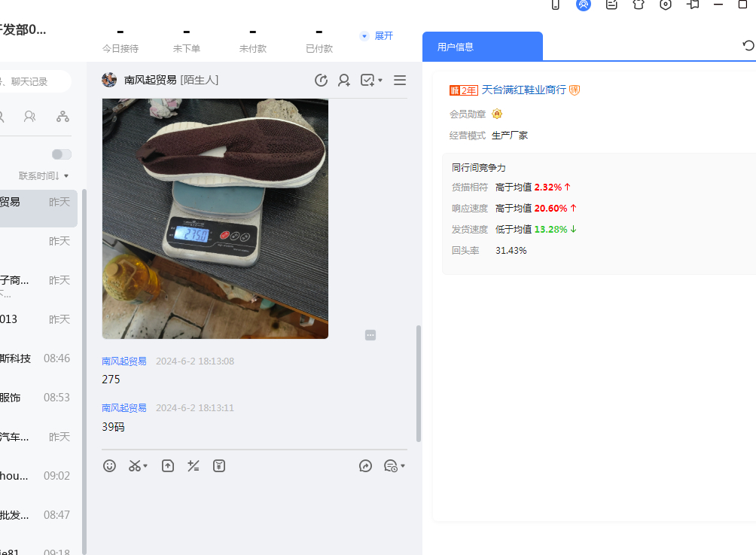Click the chat message scrollbar
756x555 pixels.
click(x=419, y=383)
